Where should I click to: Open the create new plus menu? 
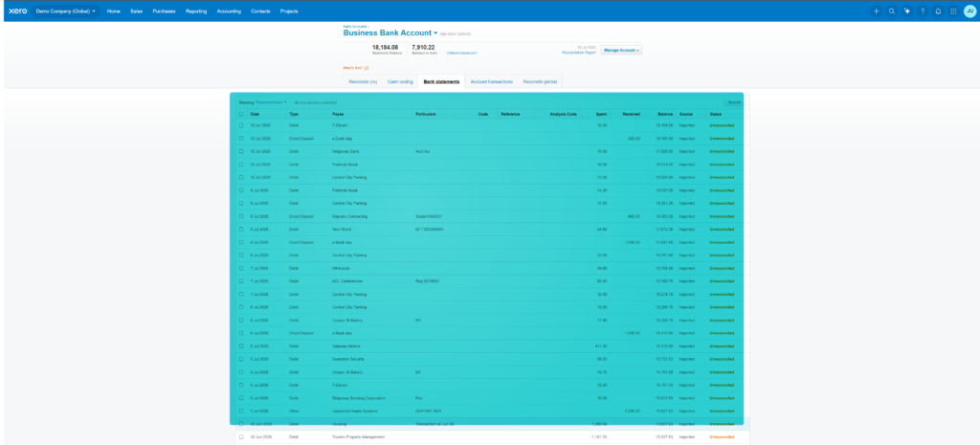click(877, 11)
